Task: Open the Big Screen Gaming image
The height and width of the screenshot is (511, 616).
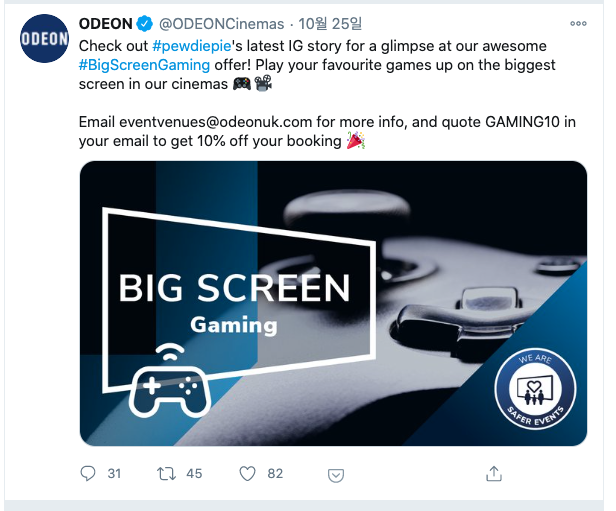Action: point(333,303)
